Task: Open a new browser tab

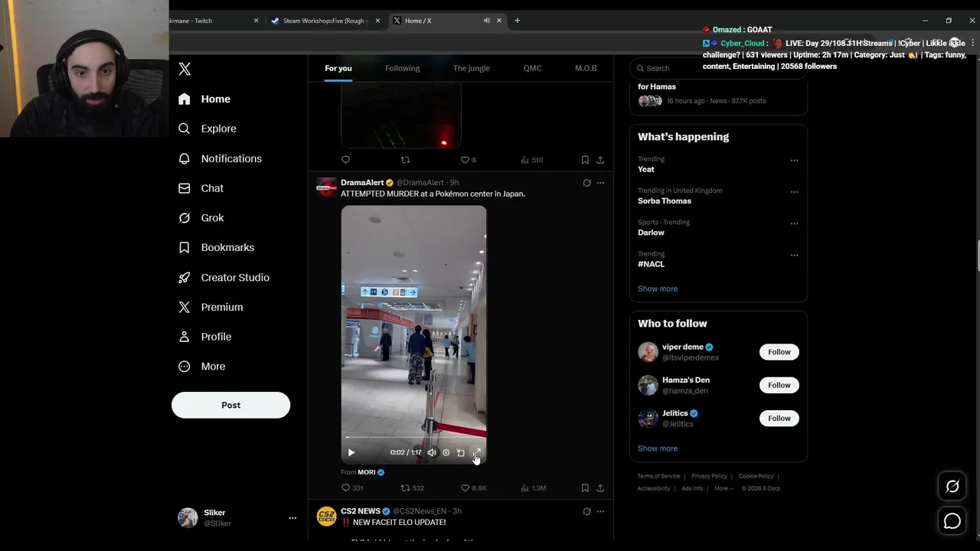Action: click(x=518, y=21)
